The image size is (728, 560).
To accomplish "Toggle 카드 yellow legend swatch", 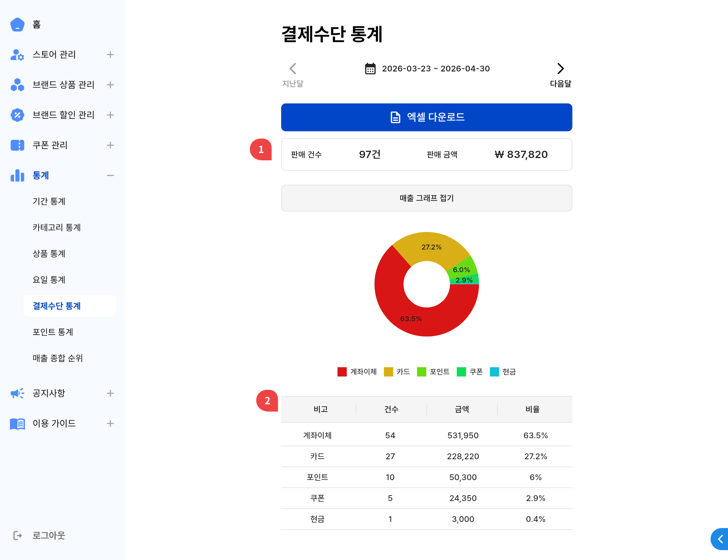I will 388,372.
